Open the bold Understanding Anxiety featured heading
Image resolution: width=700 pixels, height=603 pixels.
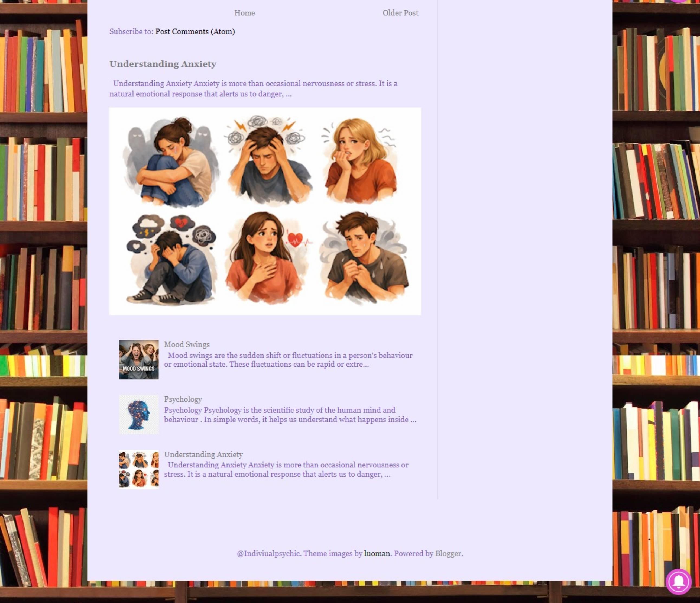[163, 64]
